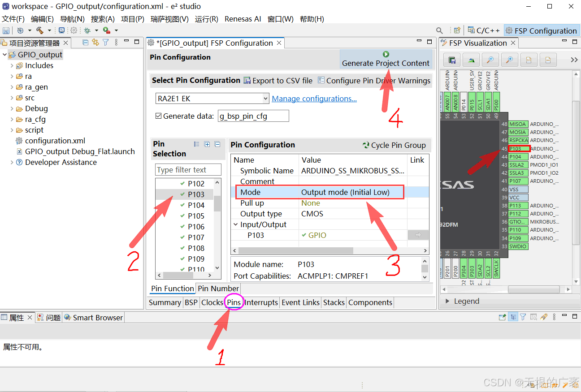The width and height of the screenshot is (581, 392).
Task: Click pin list vertical scrollbar
Action: pos(217,203)
